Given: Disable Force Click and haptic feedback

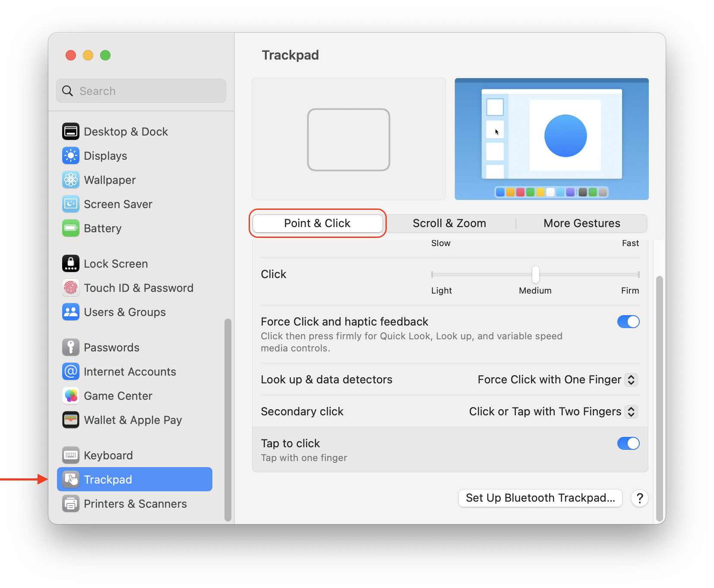Looking at the screenshot, I should pos(629,322).
